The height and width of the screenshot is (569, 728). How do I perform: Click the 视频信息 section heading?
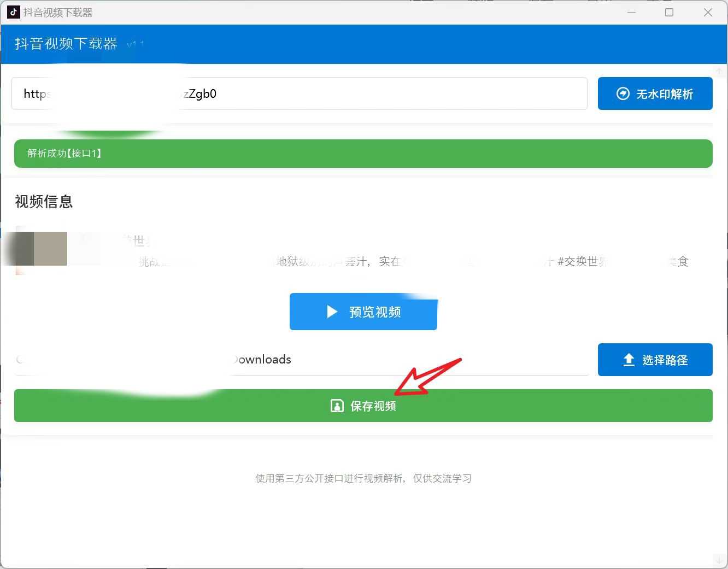coord(44,202)
